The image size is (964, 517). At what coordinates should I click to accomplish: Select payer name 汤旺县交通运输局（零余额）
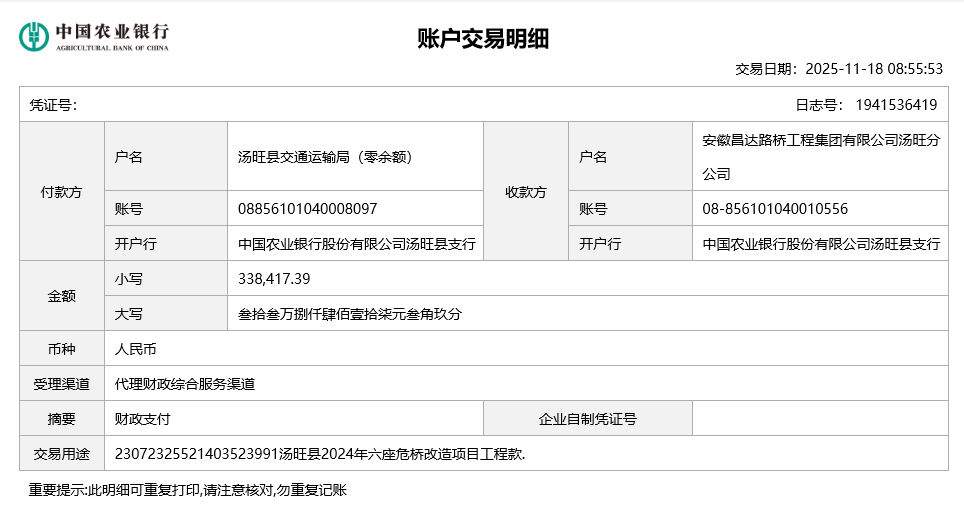click(325, 157)
